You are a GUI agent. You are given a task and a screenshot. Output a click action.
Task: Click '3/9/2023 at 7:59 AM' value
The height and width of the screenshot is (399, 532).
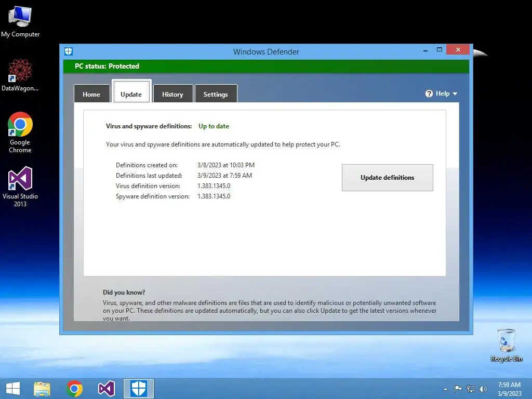pos(224,176)
